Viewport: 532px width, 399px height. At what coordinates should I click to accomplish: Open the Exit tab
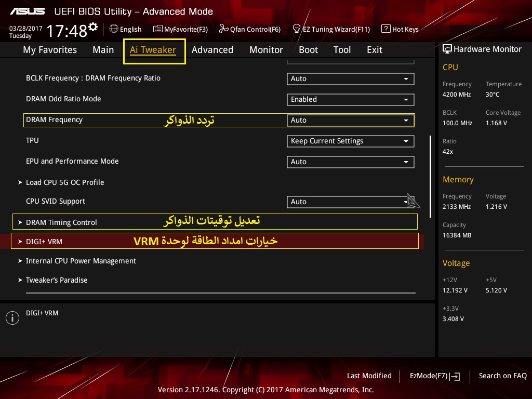pyautogui.click(x=375, y=50)
